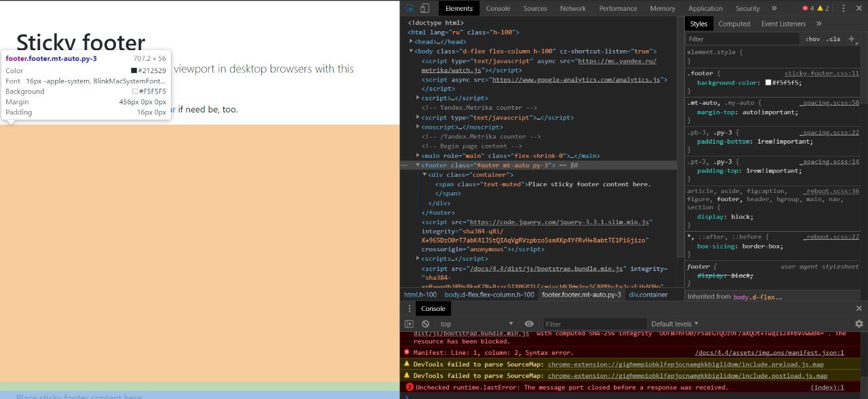Select body.d-flex.flex-column.h-100 in the breadcrumb
868x399 pixels.
490,295
